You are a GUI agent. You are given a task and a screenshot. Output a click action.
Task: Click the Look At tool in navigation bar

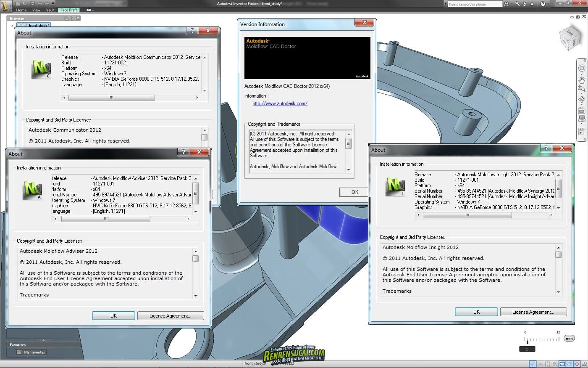click(x=582, y=111)
